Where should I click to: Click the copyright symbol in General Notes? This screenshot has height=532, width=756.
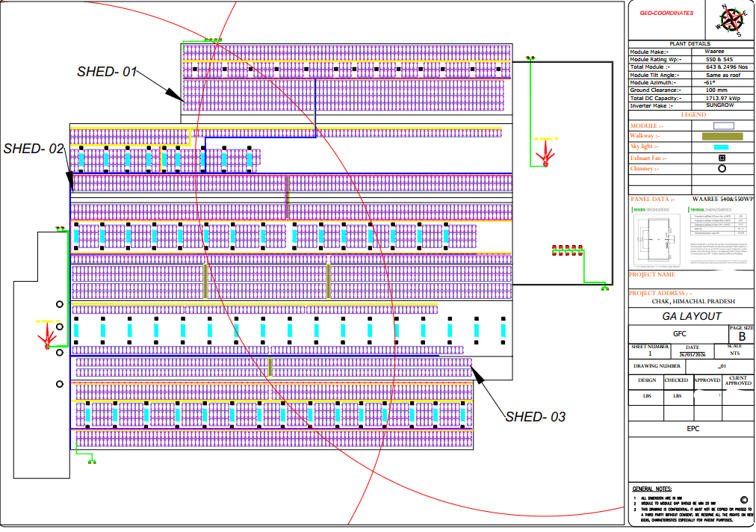[744, 500]
